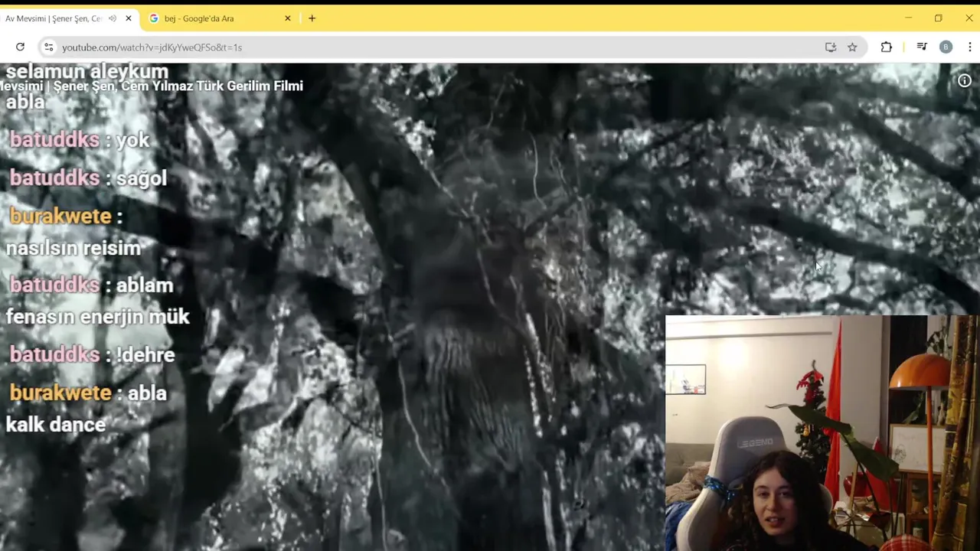This screenshot has width=980, height=551.
Task: Close the Av Mevsimi tab
Action: pos(129,18)
